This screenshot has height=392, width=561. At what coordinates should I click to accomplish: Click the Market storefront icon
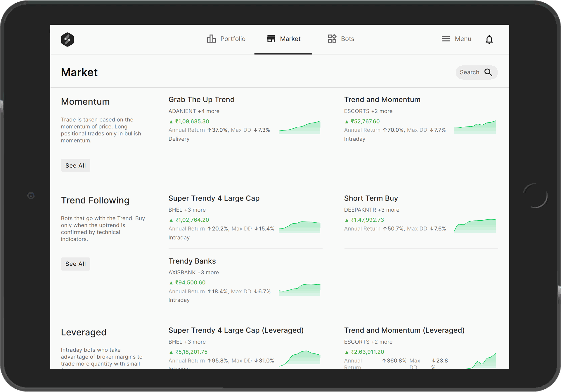click(271, 39)
